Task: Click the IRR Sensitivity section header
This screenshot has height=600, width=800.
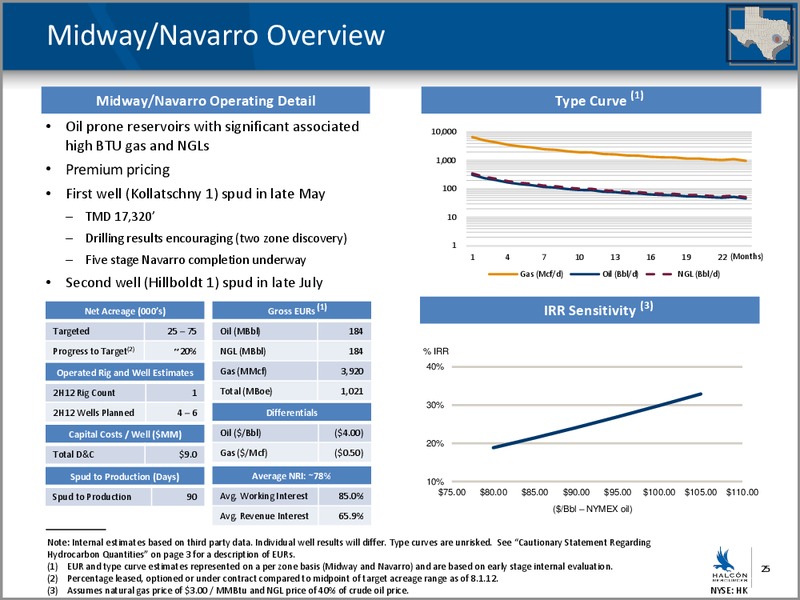Action: [x=590, y=310]
